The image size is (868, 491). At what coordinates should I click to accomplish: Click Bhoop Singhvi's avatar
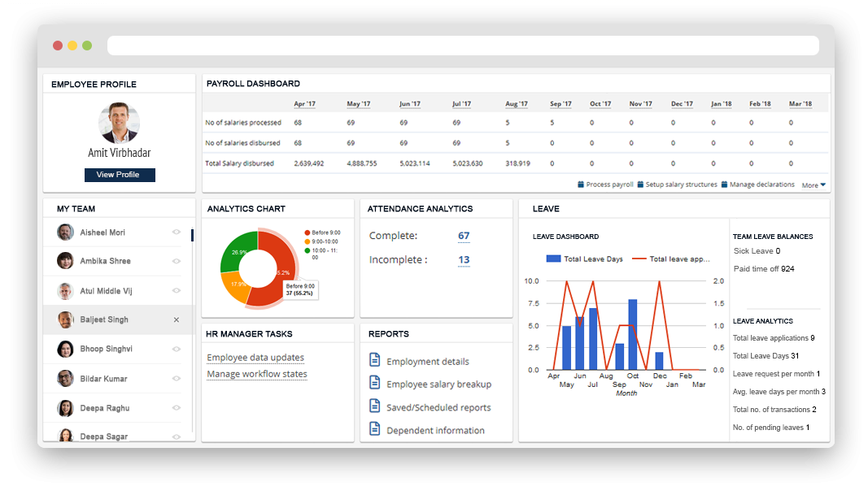pos(65,349)
